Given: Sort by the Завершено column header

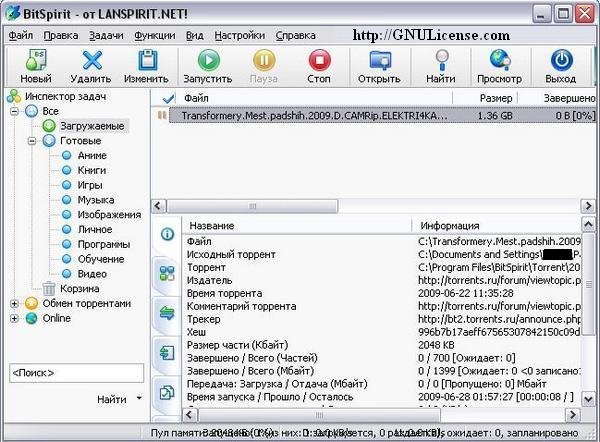Looking at the screenshot, I should tap(569, 98).
